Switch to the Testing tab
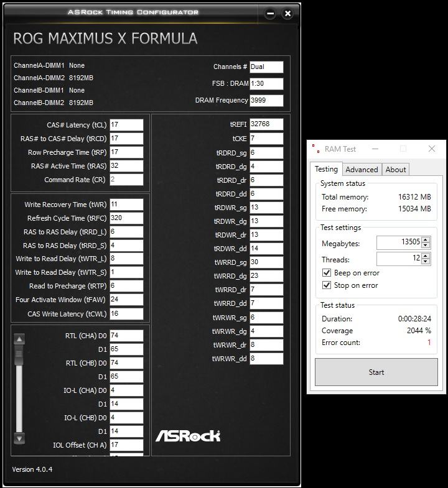Viewport: 448px width, 488px height. point(326,169)
